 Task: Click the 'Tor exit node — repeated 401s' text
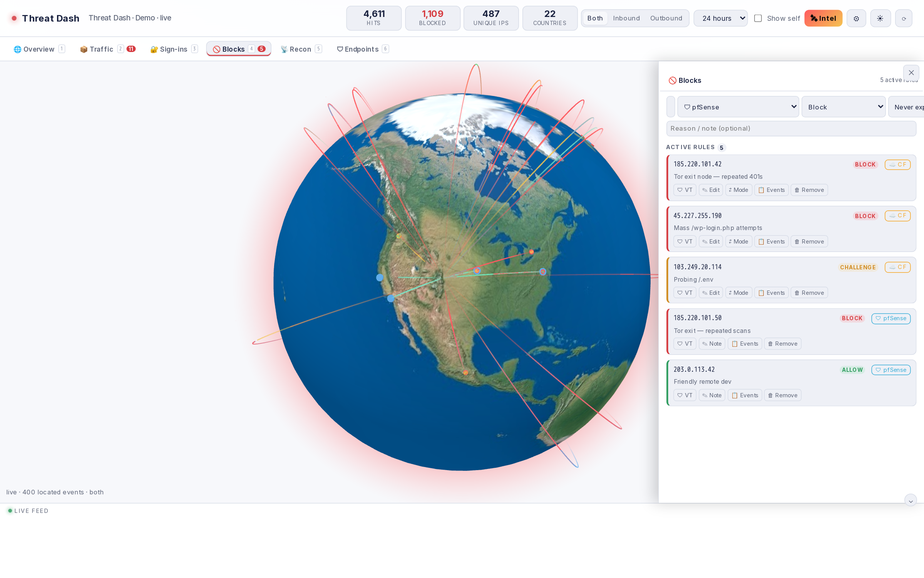click(x=718, y=176)
